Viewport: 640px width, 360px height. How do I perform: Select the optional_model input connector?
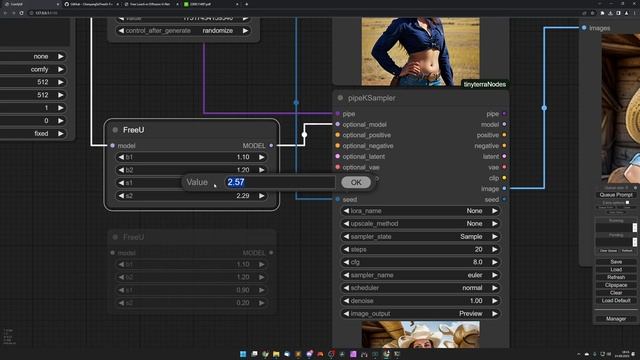(x=338, y=124)
